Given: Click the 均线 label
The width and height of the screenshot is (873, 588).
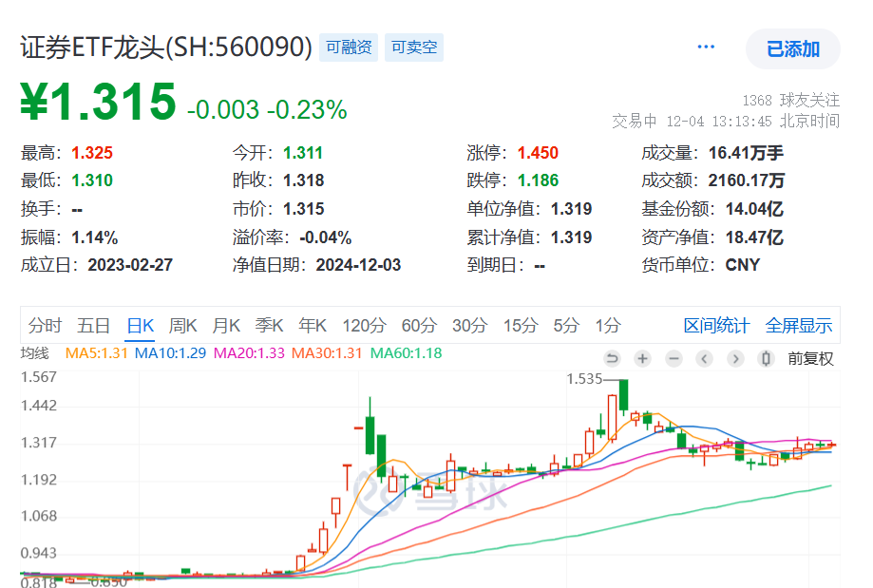Looking at the screenshot, I should [34, 353].
